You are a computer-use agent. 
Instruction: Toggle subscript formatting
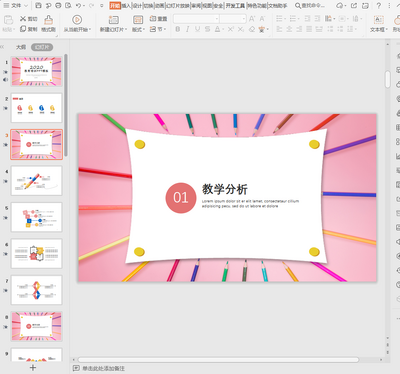point(241,29)
